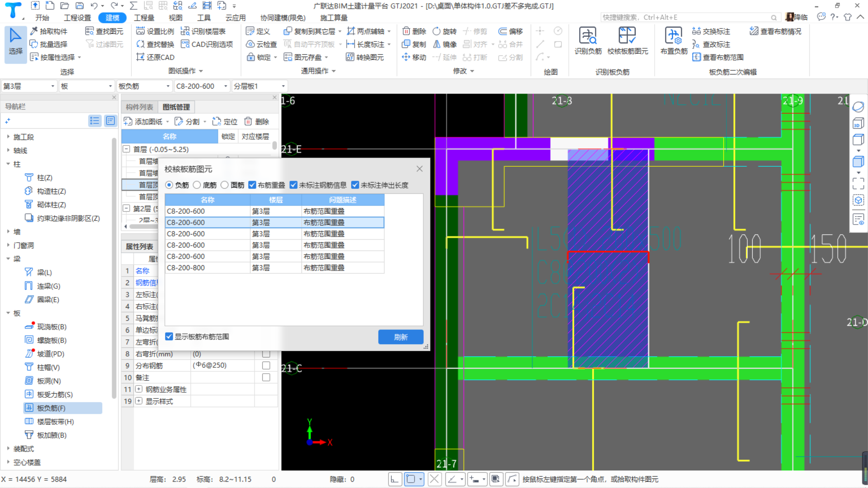Click 偏移 offset tool
868x488 pixels.
tap(510, 31)
